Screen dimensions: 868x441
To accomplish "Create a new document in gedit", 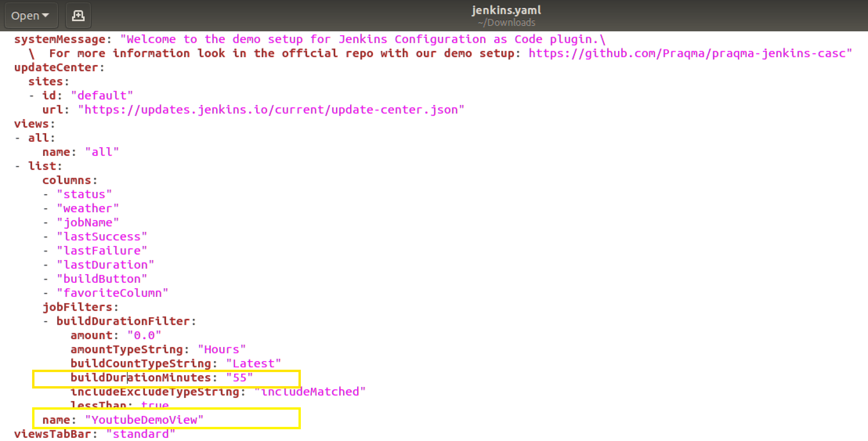I will click(78, 15).
